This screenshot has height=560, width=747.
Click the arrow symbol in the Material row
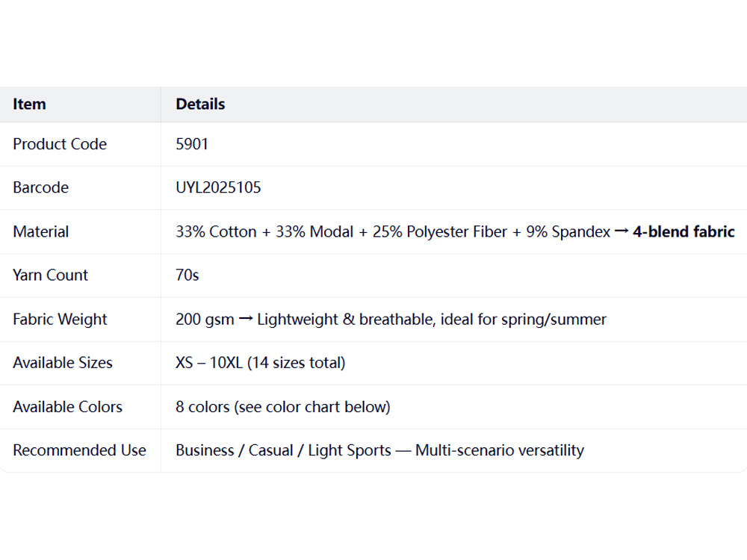622,231
